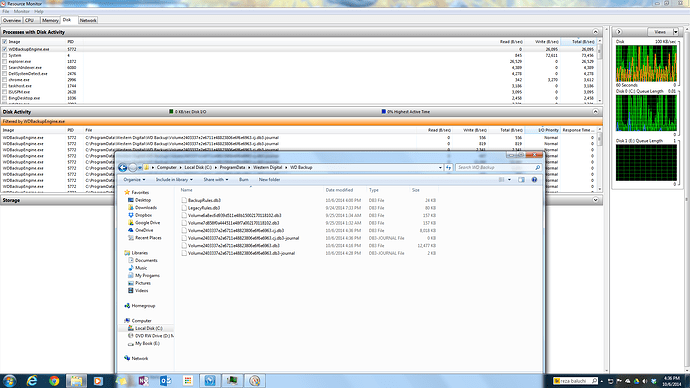Click the refresh icon beside Explorer address bar
Screen dimensions: 690x388
point(448,168)
